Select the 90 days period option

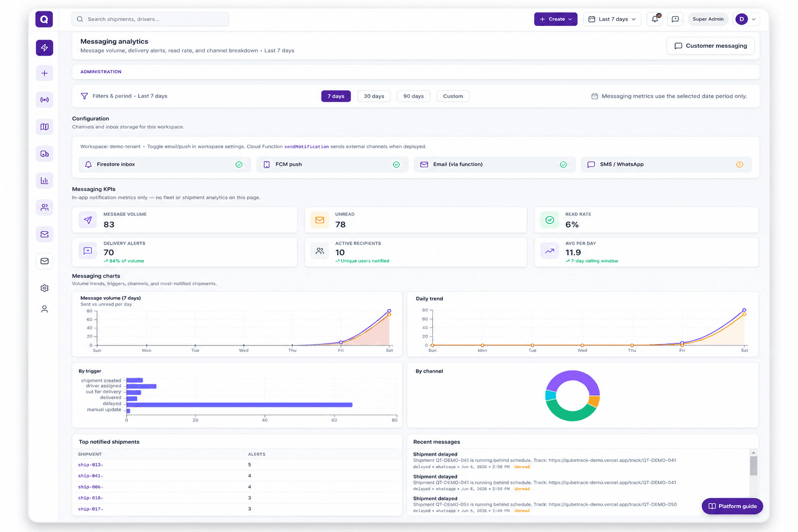(x=414, y=96)
